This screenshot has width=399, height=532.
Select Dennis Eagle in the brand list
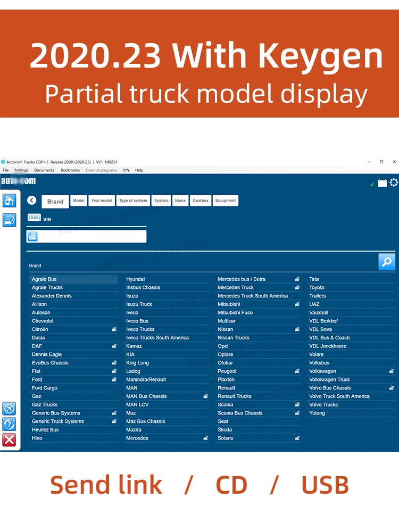[x=73, y=354]
